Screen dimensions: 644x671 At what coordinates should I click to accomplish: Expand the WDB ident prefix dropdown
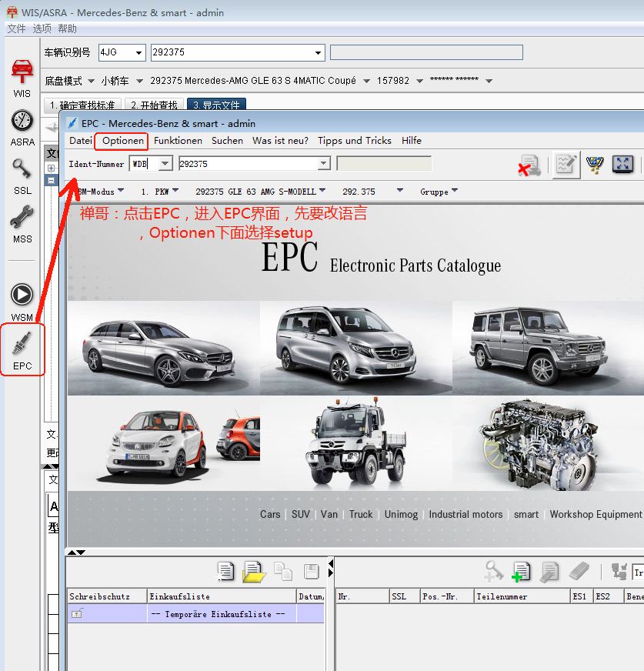tap(165, 164)
